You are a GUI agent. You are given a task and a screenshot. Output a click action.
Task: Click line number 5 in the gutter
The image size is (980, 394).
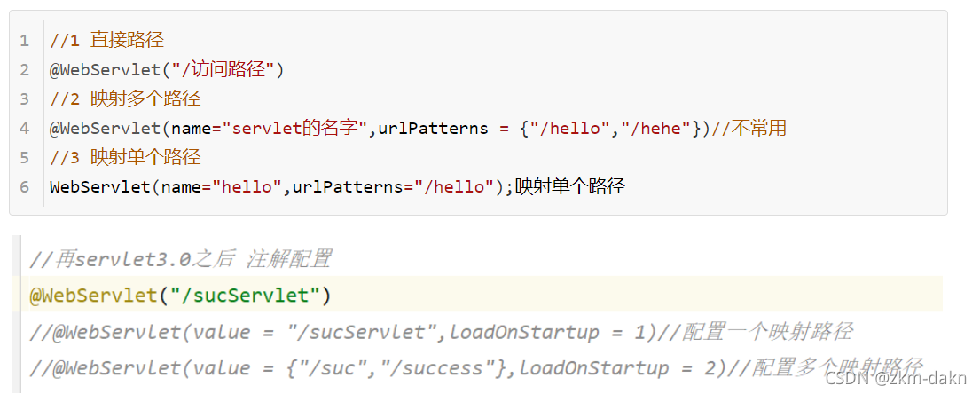[24, 157]
